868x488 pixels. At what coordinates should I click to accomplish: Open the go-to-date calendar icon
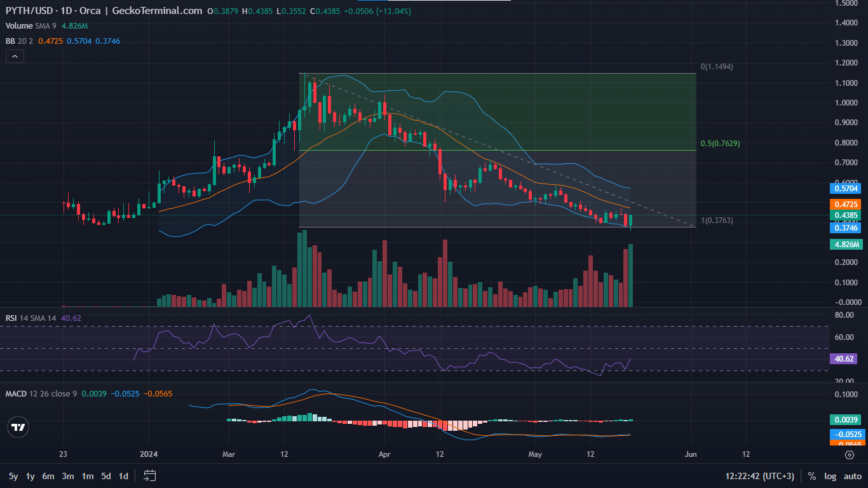click(x=150, y=475)
